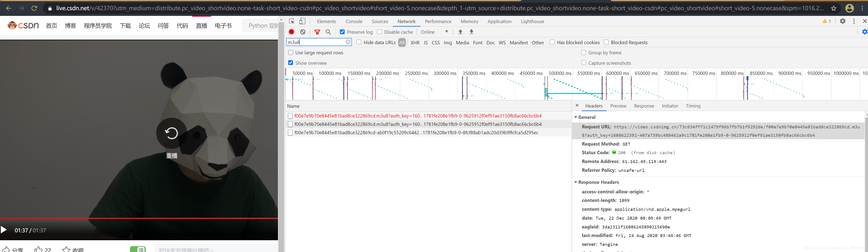Toggle the device toolbar icon
868x252 pixels.
click(302, 21)
